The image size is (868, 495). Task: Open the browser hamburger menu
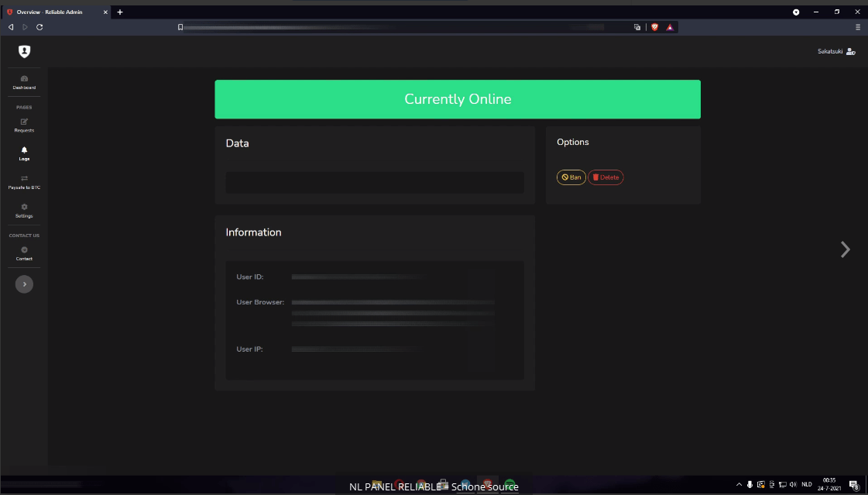857,26
